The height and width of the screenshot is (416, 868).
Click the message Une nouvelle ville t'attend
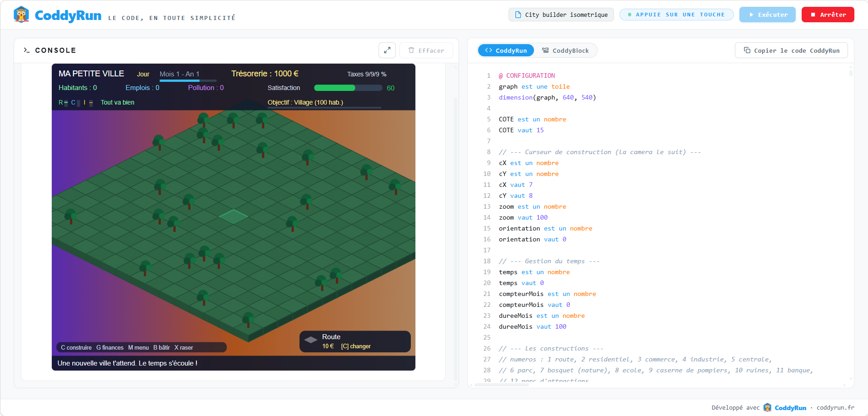pyautogui.click(x=127, y=363)
